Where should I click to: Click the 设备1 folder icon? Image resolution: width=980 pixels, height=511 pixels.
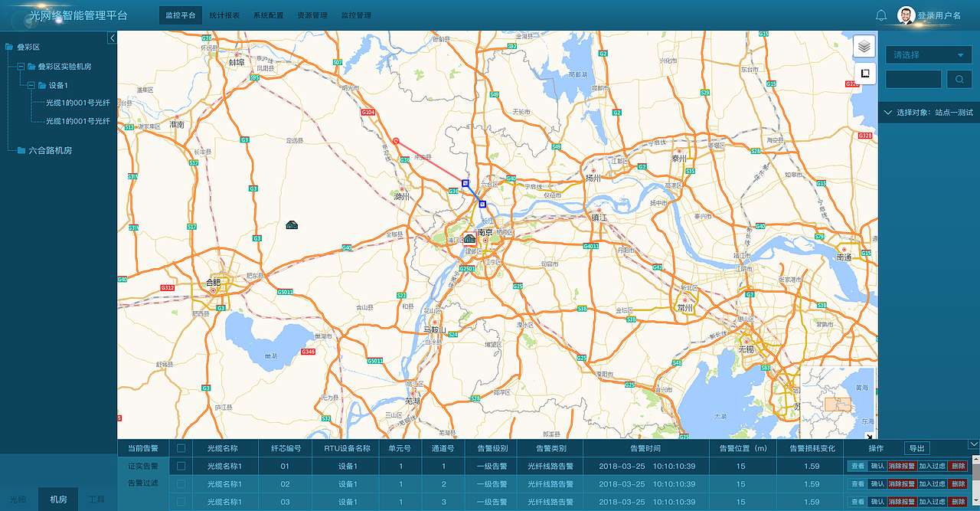pyautogui.click(x=42, y=85)
